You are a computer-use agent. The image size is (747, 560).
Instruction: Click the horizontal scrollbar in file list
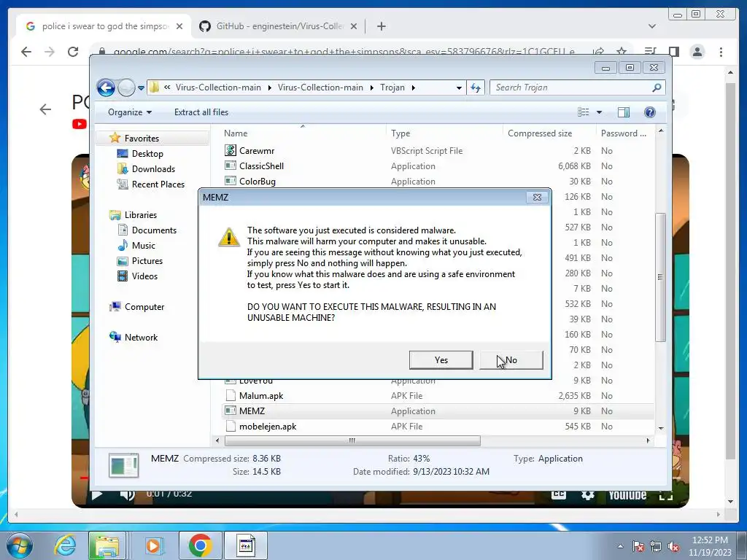pos(352,440)
